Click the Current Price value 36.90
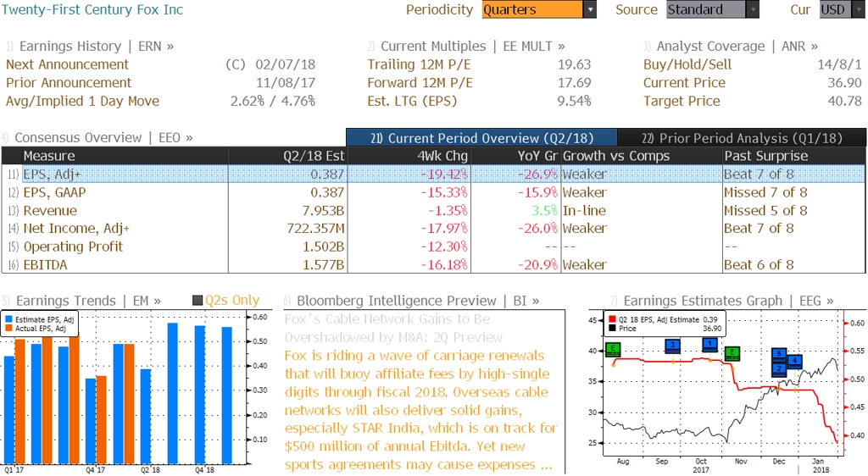The width and height of the screenshot is (868, 476). 845,83
